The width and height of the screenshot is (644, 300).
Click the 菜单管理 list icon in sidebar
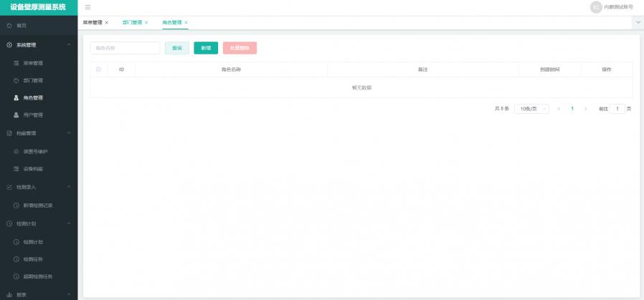[16, 63]
